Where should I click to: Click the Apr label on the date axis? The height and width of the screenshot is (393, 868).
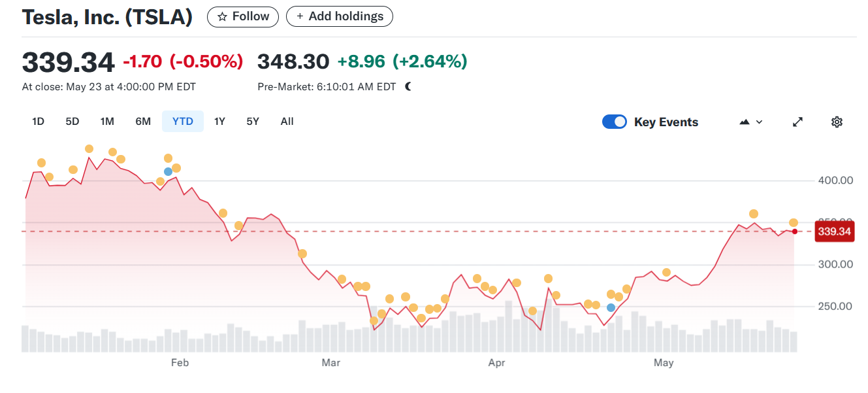coord(497,362)
